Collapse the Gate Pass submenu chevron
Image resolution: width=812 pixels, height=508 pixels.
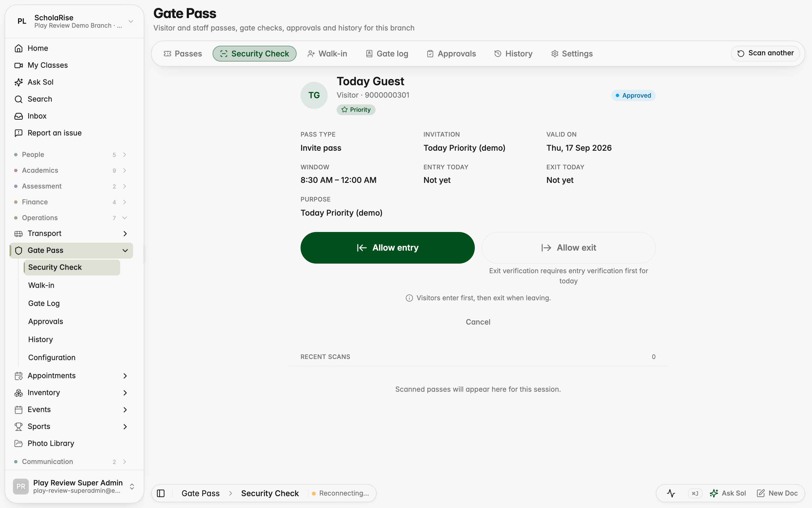pyautogui.click(x=125, y=250)
